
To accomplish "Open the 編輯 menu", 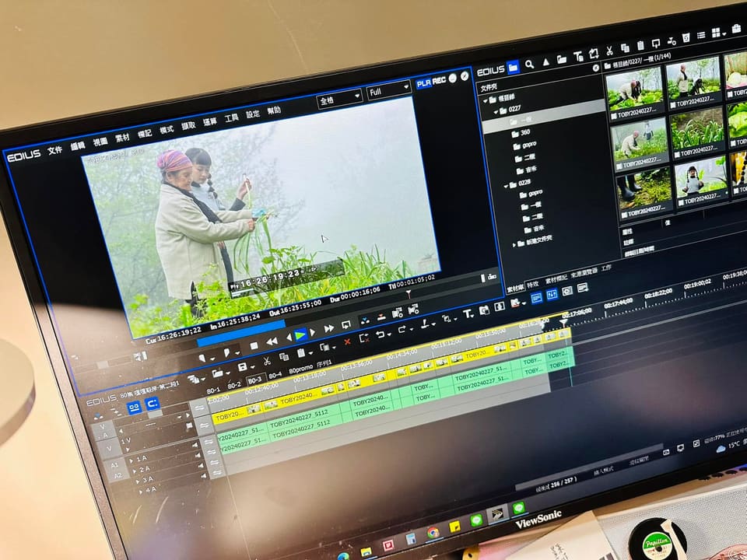I will click(x=78, y=146).
